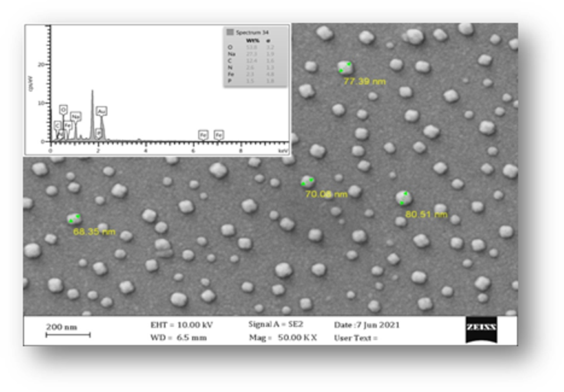
Task: Click the Fe peak label near 6.4 keV
Action: click(x=204, y=135)
